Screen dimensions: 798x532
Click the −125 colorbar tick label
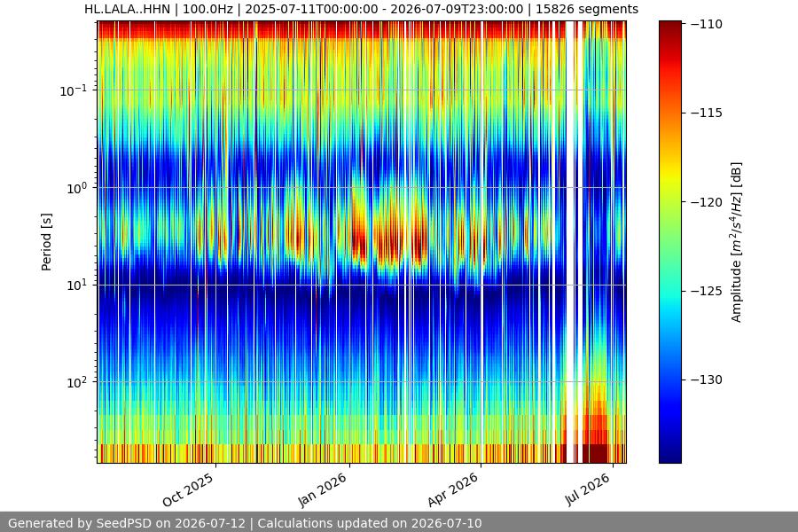707,291
